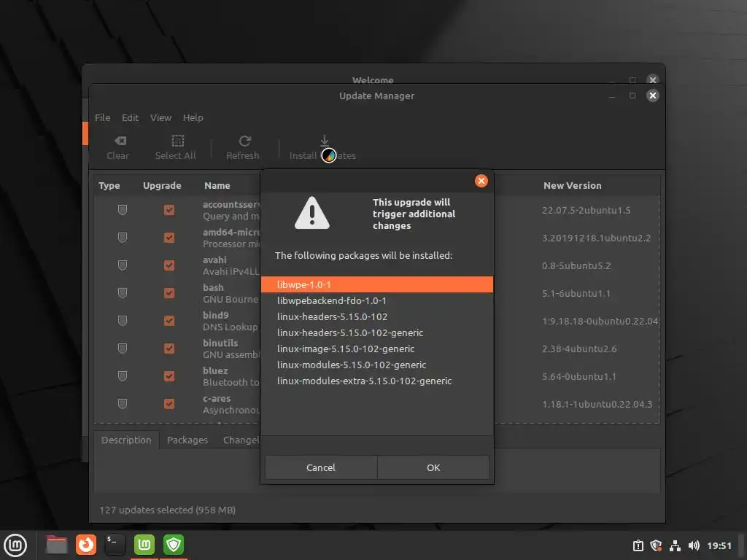747x560 pixels.
Task: Select linux-image-5.15.0-102-generic package row
Action: pyautogui.click(x=377, y=349)
